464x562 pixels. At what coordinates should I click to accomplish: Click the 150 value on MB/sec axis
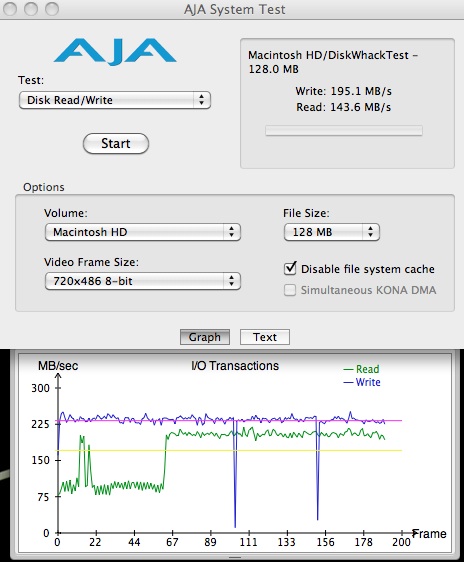pos(40,460)
